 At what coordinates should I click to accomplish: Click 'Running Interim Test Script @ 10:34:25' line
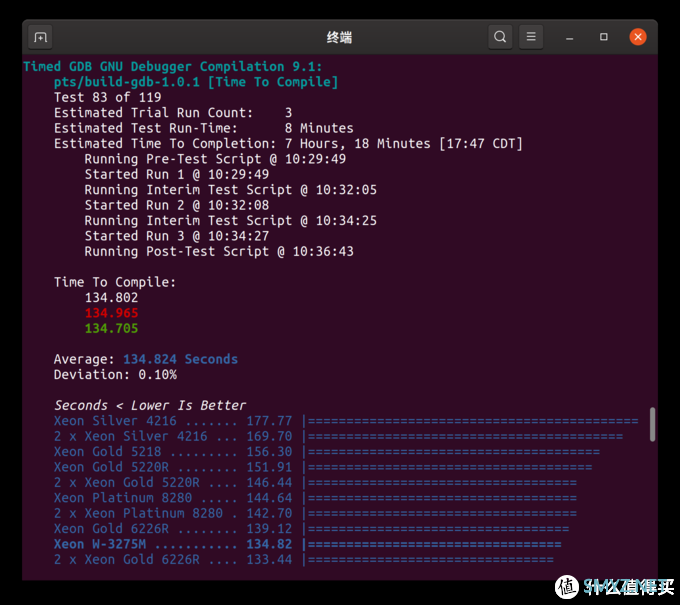click(x=230, y=220)
